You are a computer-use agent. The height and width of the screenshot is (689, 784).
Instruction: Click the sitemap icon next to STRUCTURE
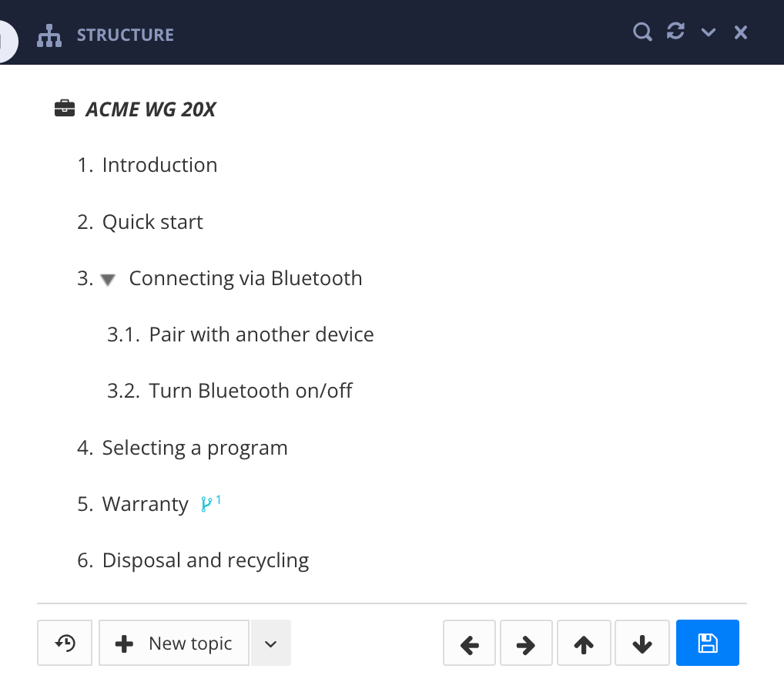point(49,35)
